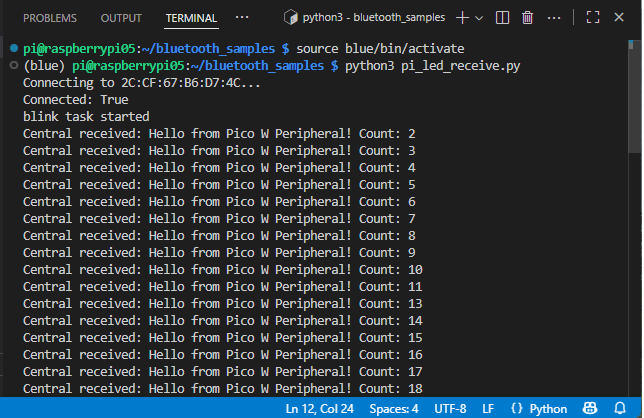Screen dimensions: 644x418
Task: Open the OUTPUT tab
Action: click(x=121, y=18)
